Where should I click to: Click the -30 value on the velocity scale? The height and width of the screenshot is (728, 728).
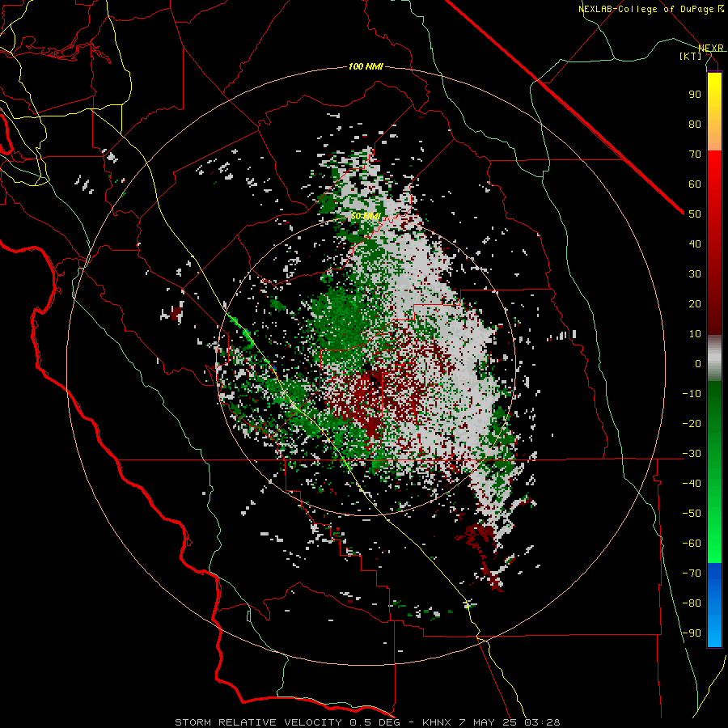tap(692, 454)
